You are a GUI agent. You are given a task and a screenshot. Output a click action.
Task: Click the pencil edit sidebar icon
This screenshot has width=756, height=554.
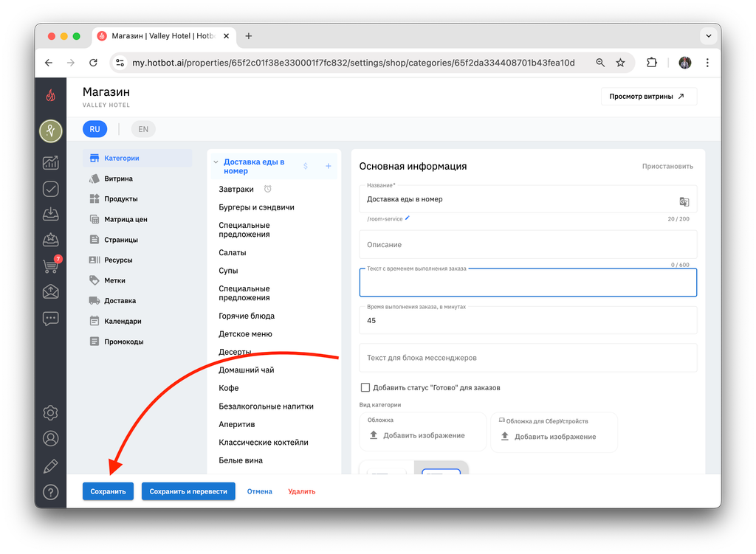click(x=51, y=465)
